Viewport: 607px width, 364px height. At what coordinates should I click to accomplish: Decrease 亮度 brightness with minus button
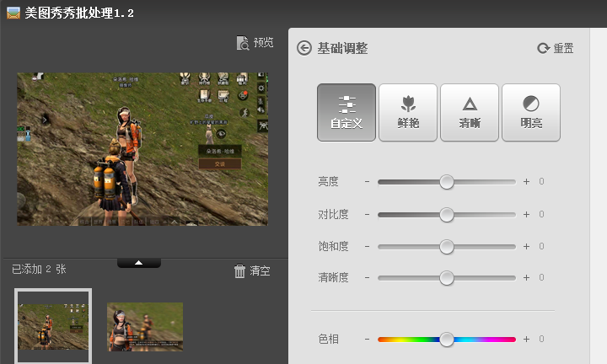(x=368, y=182)
